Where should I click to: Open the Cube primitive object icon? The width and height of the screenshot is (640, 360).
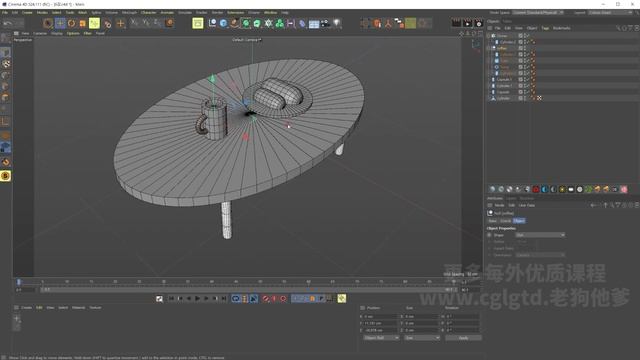coord(223,23)
